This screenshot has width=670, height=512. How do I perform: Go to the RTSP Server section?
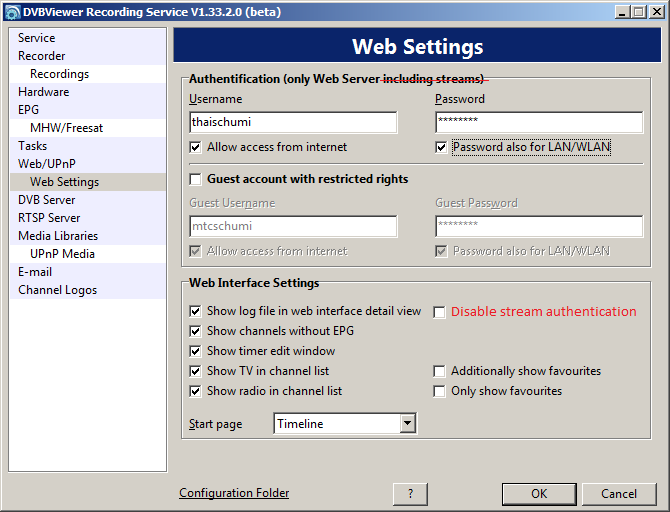pos(49,218)
